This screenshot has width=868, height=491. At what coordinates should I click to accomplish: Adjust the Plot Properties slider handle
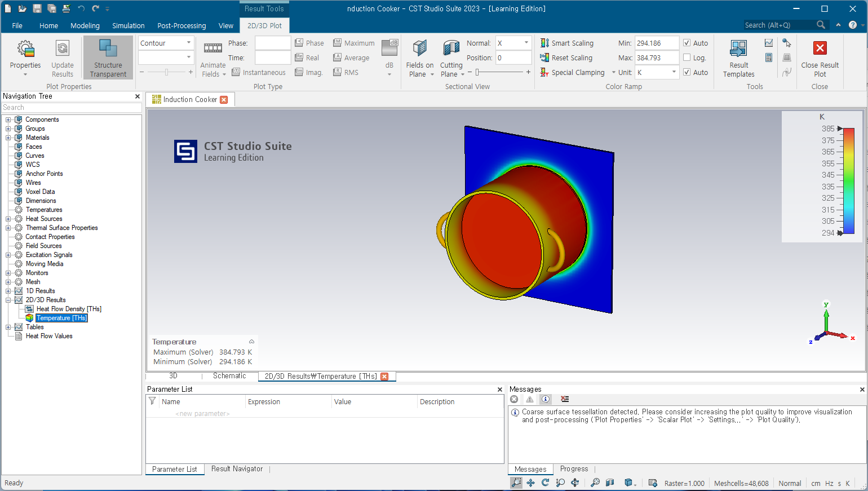166,72
